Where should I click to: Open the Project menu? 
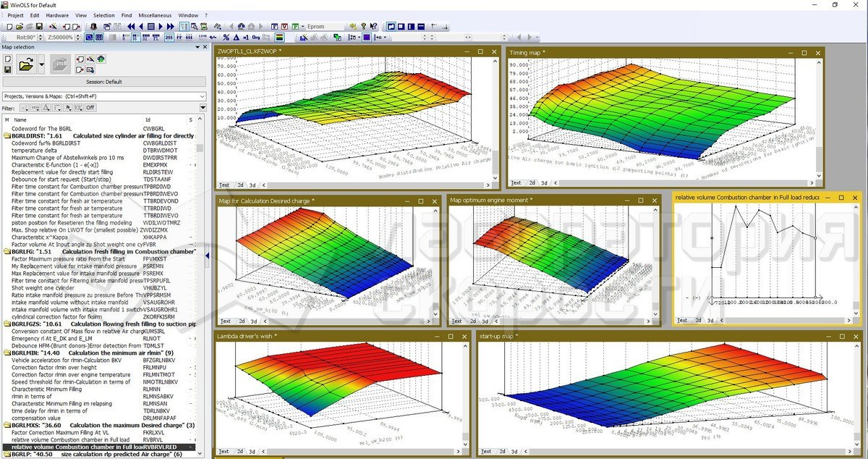pyautogui.click(x=15, y=14)
